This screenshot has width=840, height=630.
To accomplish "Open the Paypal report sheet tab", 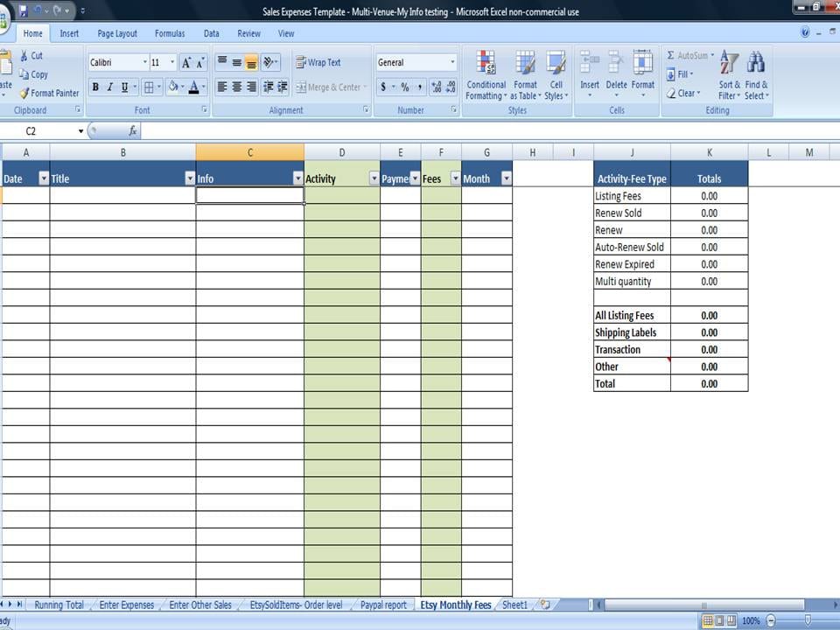I will (x=383, y=605).
